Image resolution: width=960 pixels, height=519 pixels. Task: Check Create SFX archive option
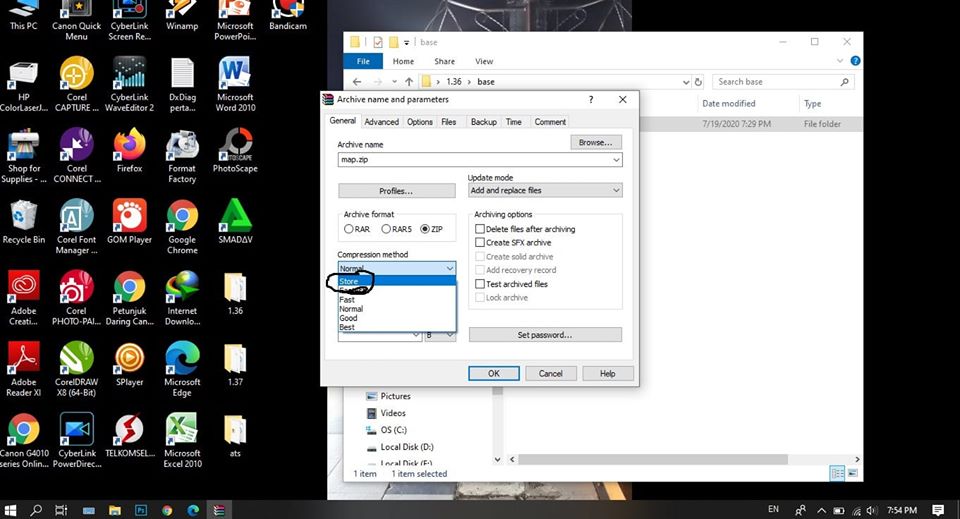[513, 242]
